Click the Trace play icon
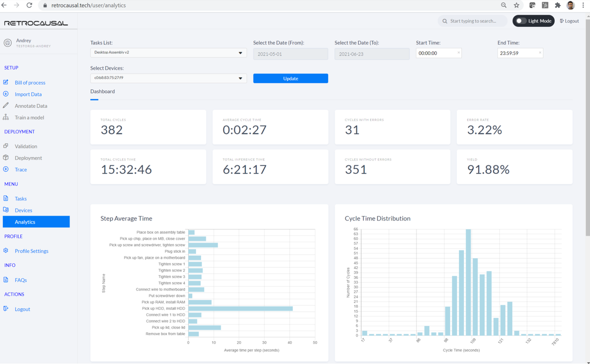The image size is (590, 364). click(6, 169)
